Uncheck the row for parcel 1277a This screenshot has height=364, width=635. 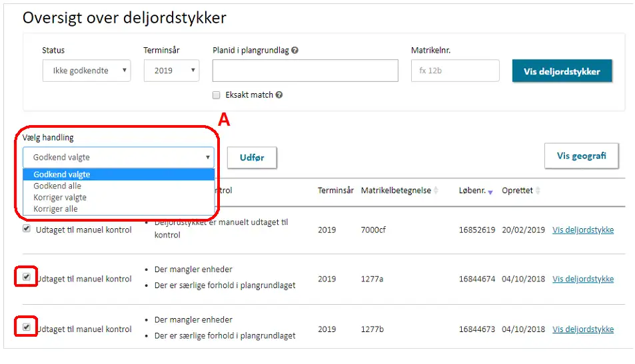pyautogui.click(x=27, y=277)
